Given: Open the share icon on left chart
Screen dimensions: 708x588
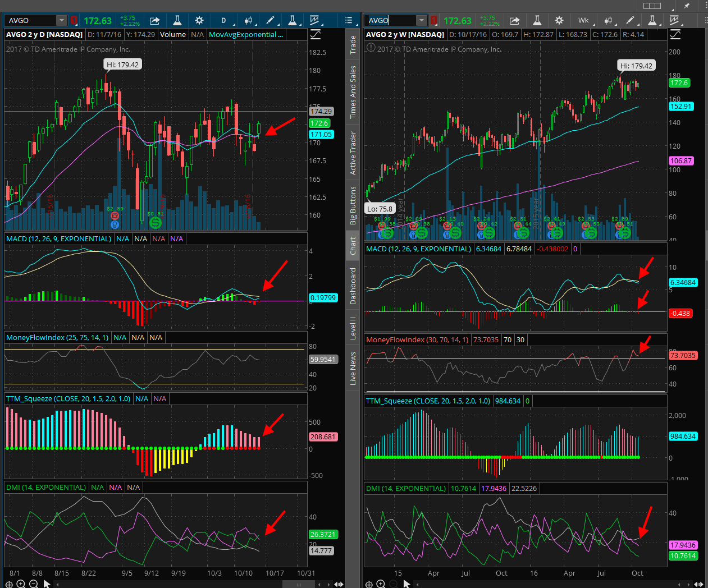Looking at the screenshot, I should click(155, 21).
